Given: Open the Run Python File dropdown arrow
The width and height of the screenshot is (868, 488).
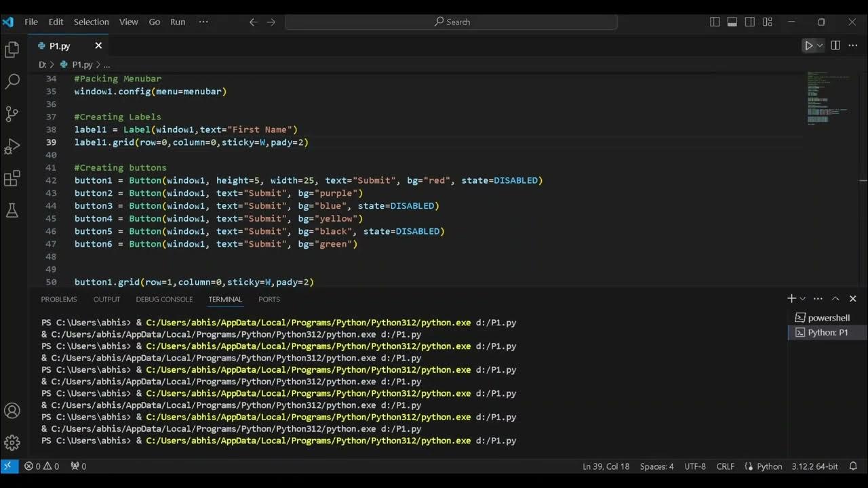Looking at the screenshot, I should coord(819,45).
